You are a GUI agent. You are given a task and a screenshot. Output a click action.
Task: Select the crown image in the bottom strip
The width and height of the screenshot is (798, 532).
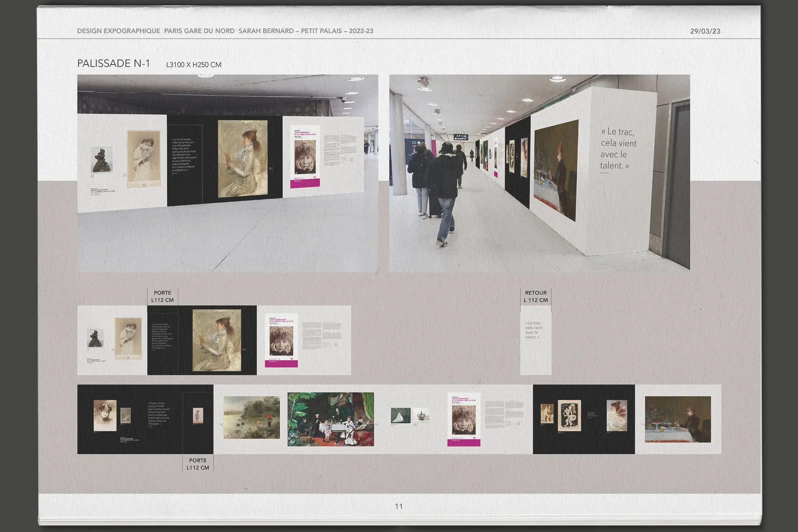(x=421, y=415)
